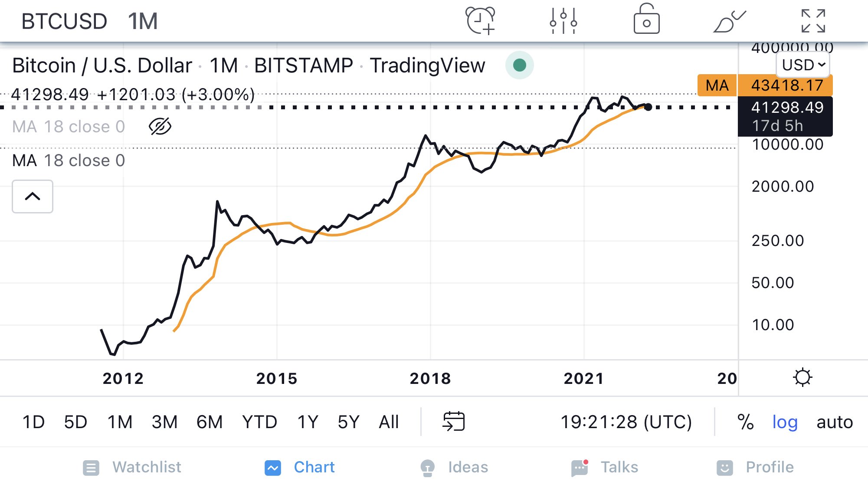Select the YTD time range
Image resolution: width=868 pixels, height=488 pixels.
point(259,422)
